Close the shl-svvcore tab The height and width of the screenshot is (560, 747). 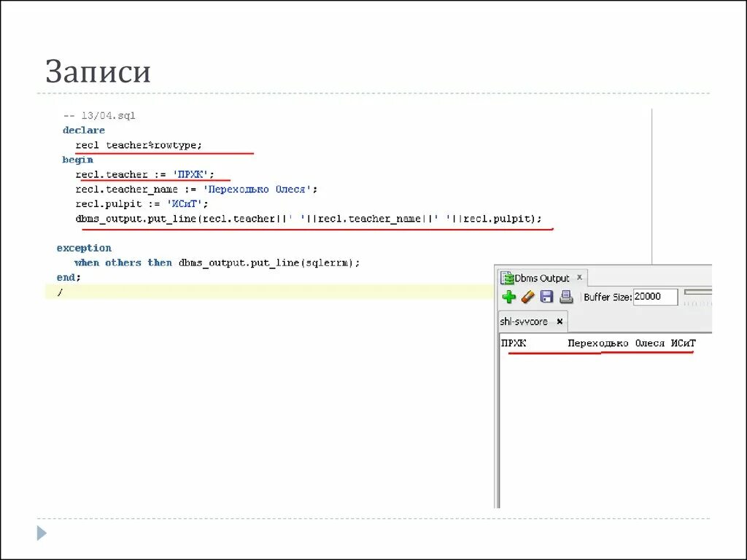click(558, 321)
